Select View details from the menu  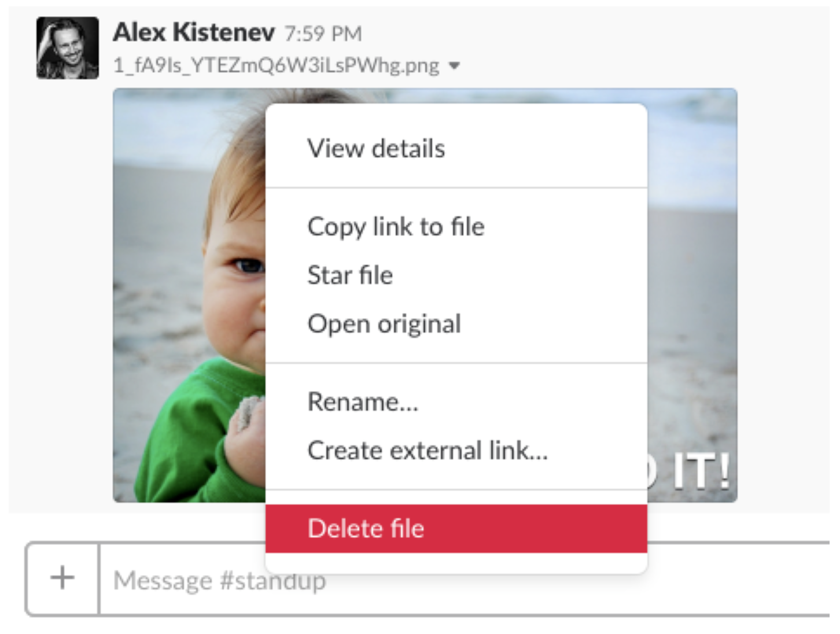376,149
